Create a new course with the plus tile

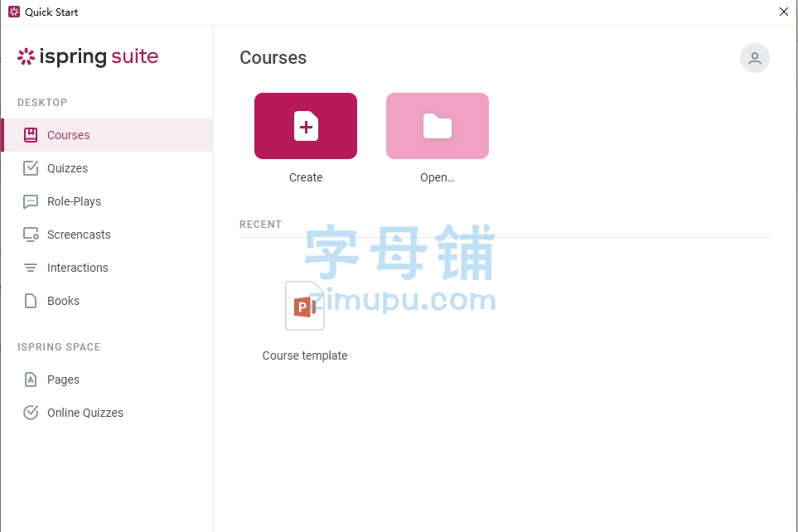(306, 126)
